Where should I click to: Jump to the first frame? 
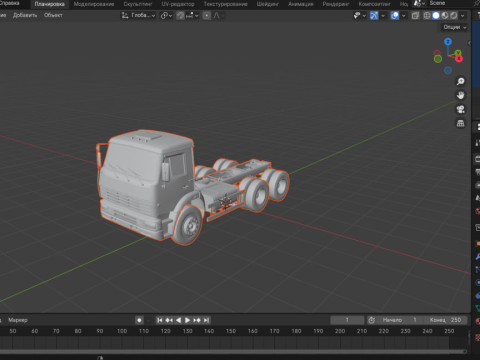[x=160, y=320]
